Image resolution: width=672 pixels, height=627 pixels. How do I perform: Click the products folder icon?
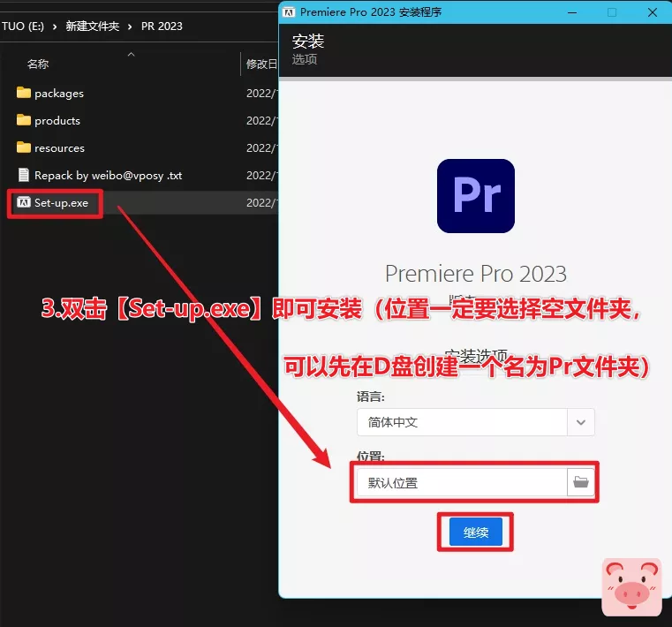pos(24,120)
